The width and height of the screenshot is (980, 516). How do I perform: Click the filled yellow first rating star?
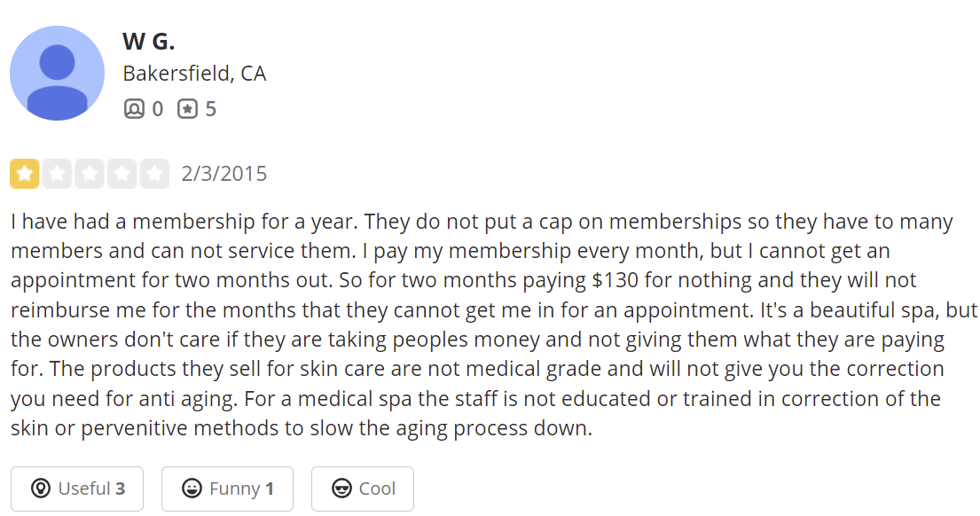coord(25,174)
